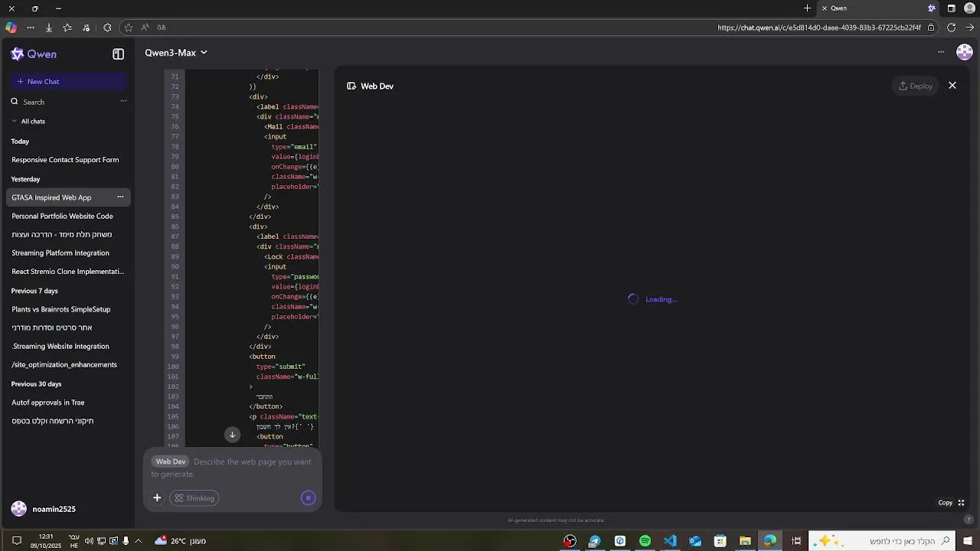This screenshot has height=551, width=980.
Task: Open the translate page option
Action: [x=162, y=28]
